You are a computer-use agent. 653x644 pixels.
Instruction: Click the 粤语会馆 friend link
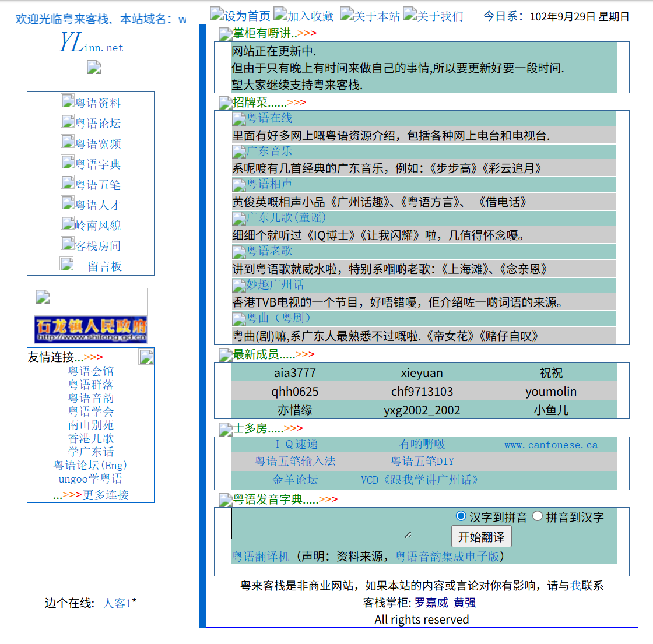click(x=91, y=371)
